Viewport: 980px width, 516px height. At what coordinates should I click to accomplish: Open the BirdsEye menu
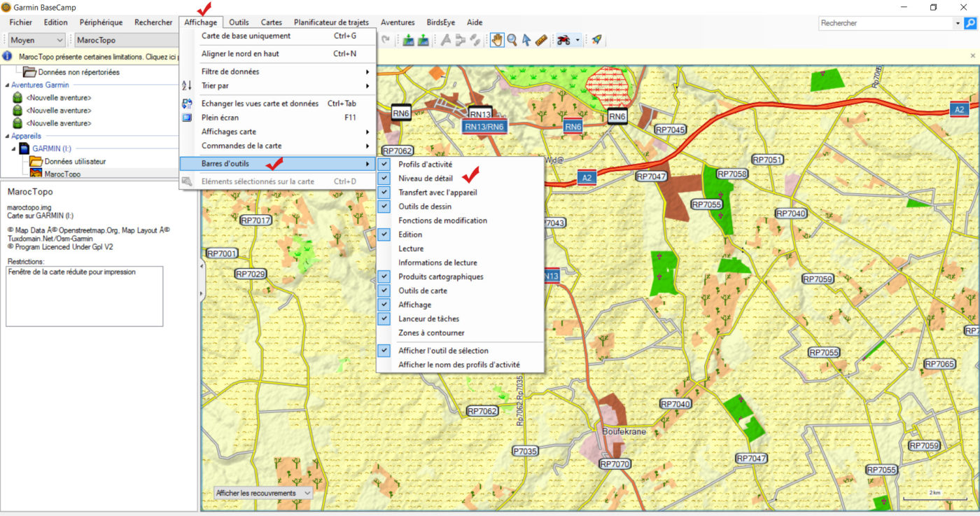[x=440, y=22]
